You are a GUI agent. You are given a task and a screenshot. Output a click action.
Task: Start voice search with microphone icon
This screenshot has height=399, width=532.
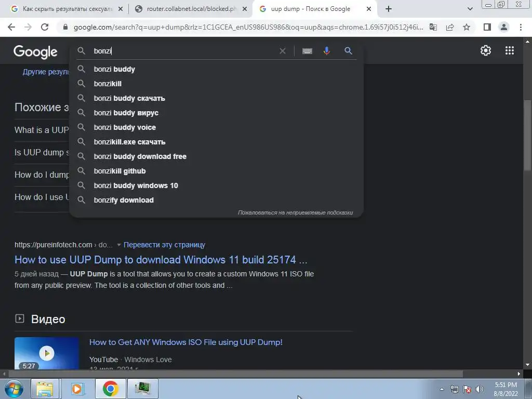[x=327, y=51]
